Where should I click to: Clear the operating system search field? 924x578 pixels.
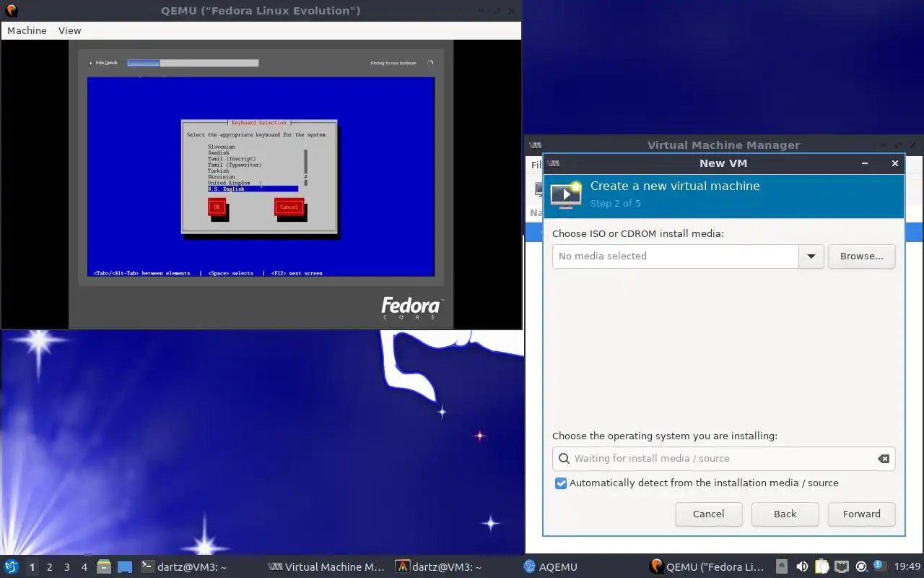click(883, 459)
